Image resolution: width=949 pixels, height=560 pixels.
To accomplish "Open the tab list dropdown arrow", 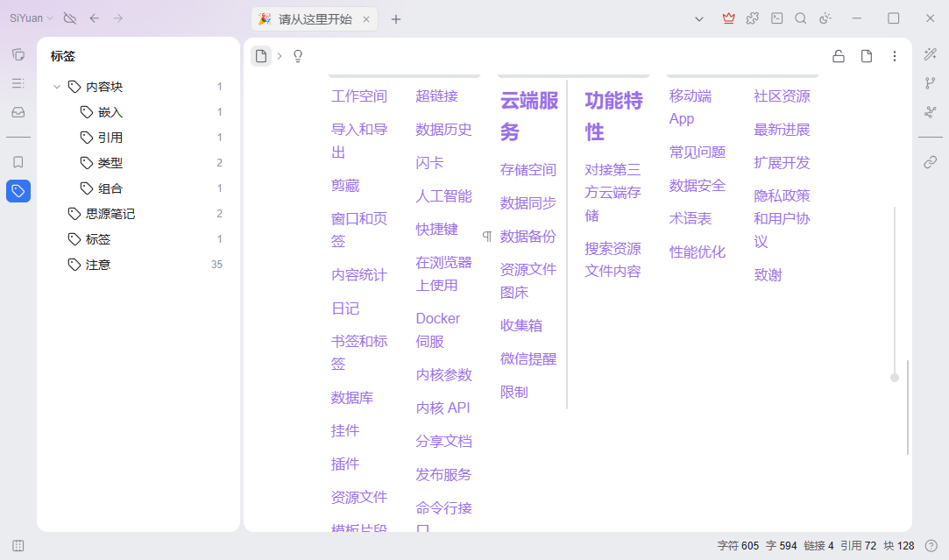I will pos(699,18).
